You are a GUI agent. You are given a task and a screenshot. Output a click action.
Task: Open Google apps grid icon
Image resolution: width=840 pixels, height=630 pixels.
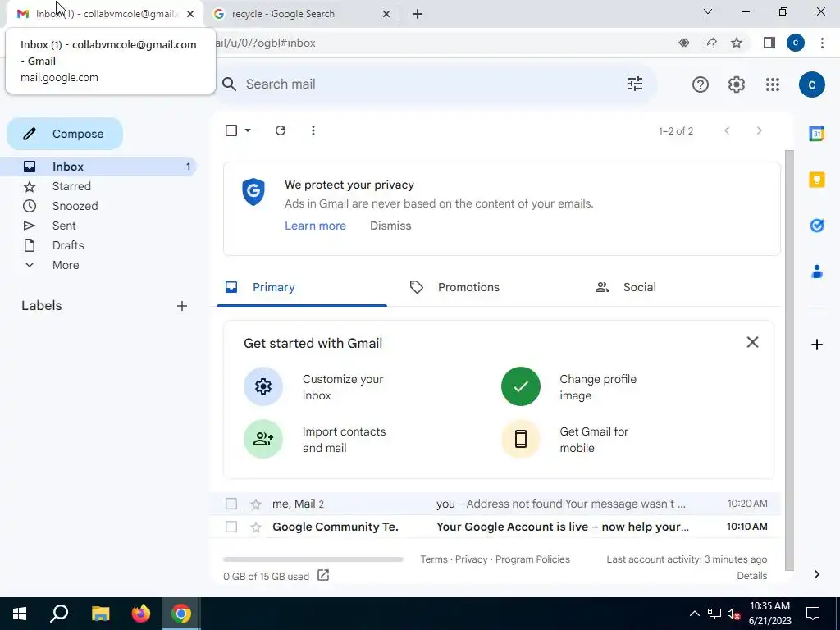click(x=773, y=84)
